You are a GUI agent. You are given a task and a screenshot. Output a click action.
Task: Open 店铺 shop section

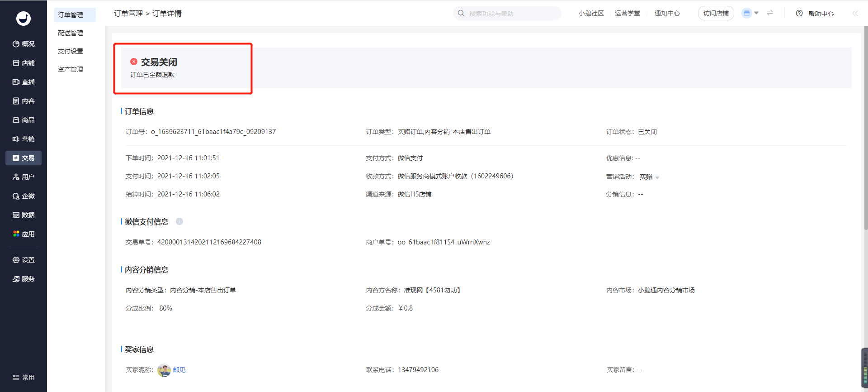(24, 63)
